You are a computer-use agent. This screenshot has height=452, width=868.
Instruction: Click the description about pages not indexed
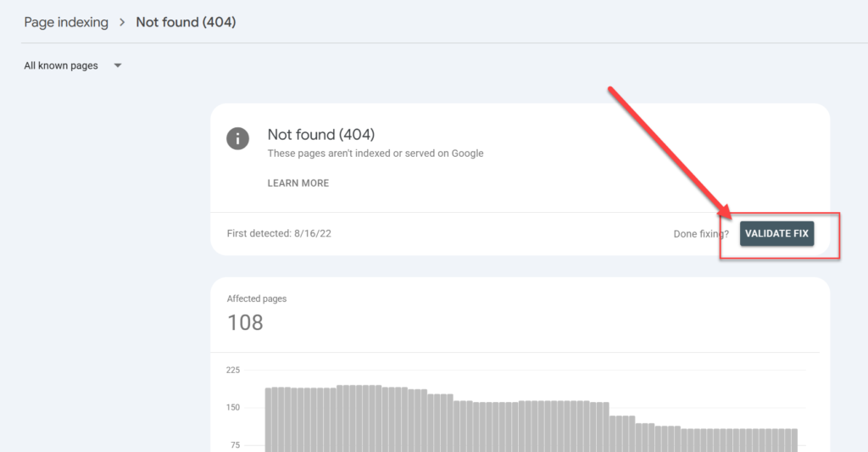coord(376,153)
